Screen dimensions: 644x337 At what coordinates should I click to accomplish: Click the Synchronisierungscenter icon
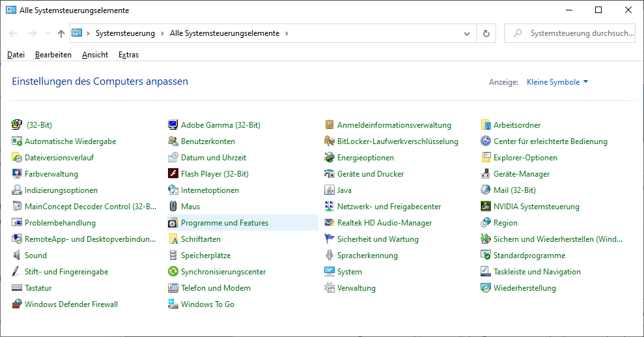point(173,272)
